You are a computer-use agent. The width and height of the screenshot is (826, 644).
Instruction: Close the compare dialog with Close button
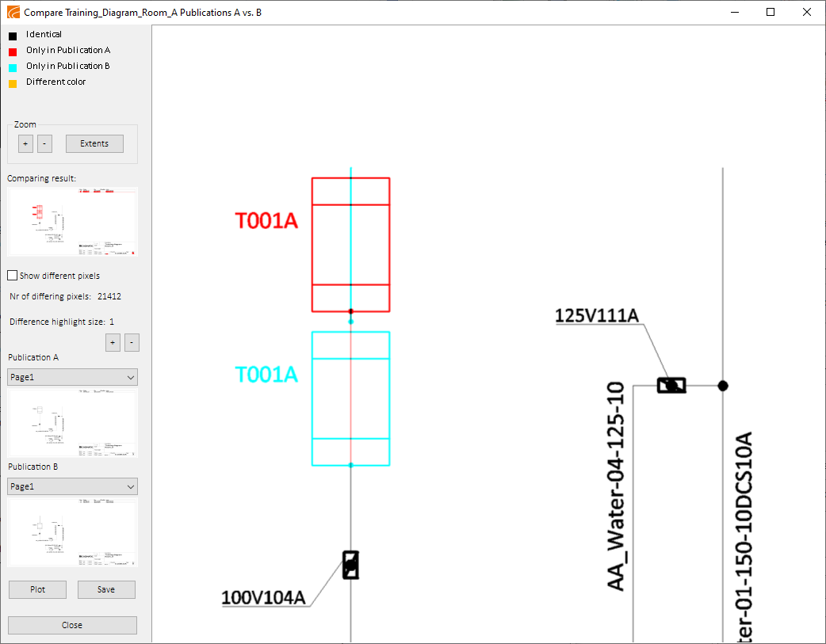click(x=72, y=625)
